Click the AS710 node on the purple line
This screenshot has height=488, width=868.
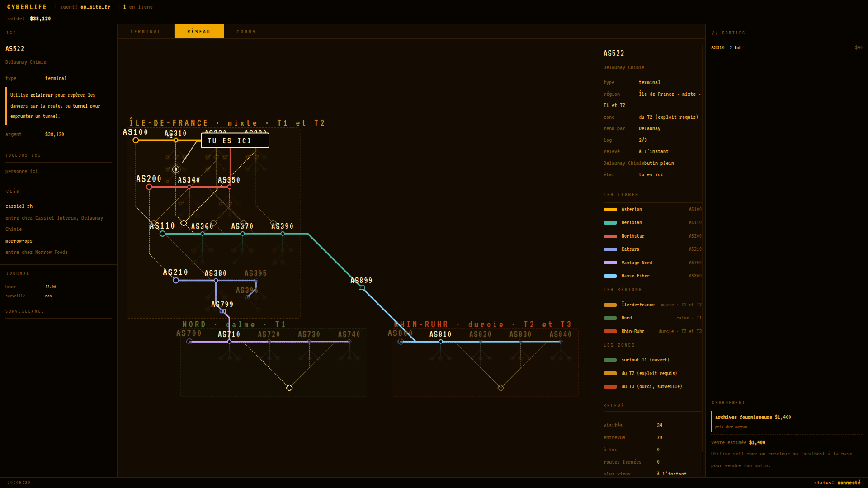[x=229, y=342]
